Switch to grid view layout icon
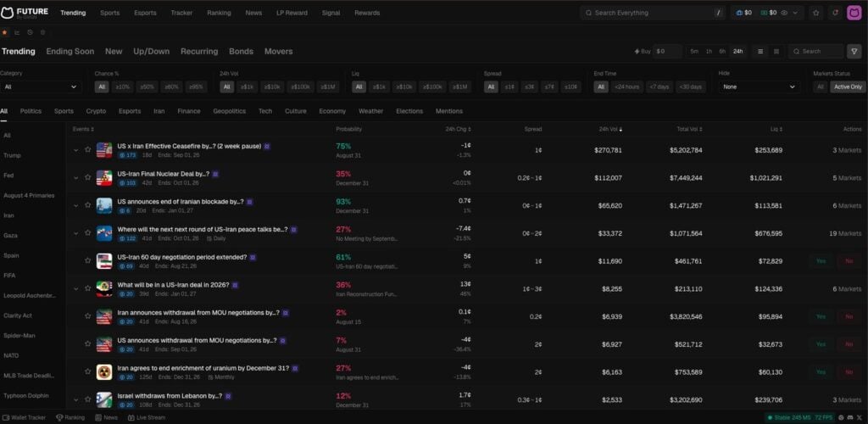 point(776,52)
